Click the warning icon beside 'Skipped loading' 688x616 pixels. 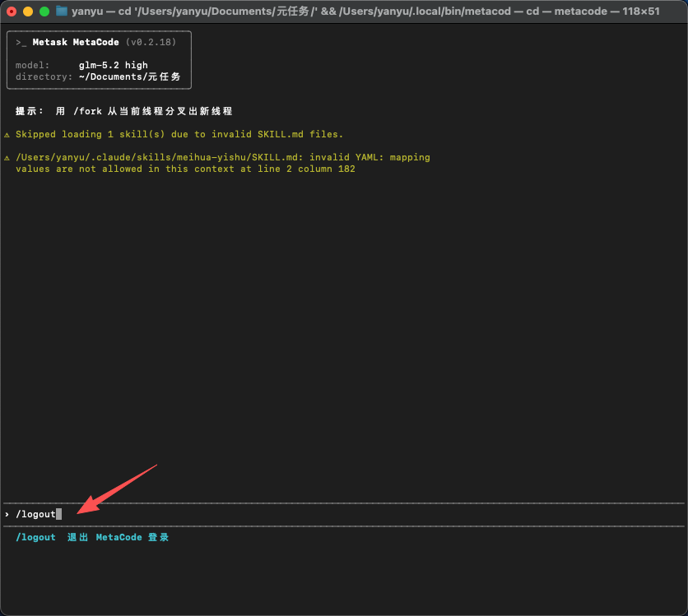tap(7, 135)
